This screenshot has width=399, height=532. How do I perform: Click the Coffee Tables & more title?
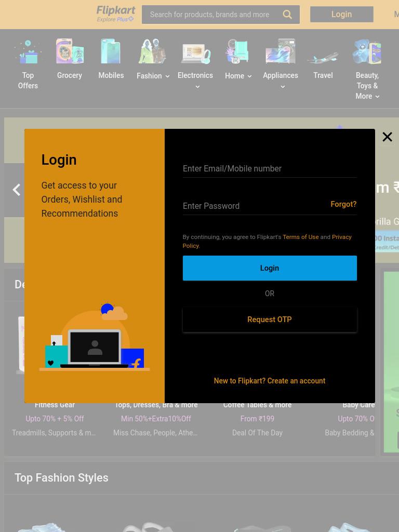coord(257,405)
